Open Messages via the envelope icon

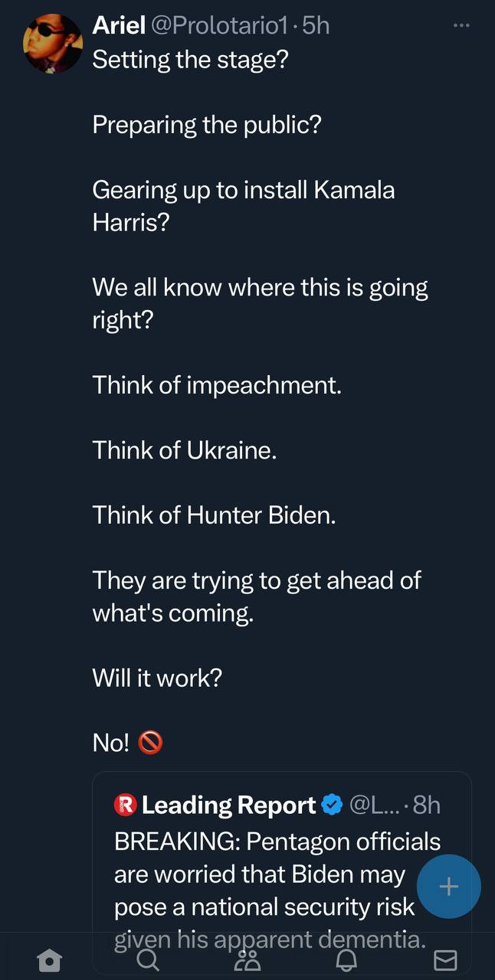coord(445,959)
